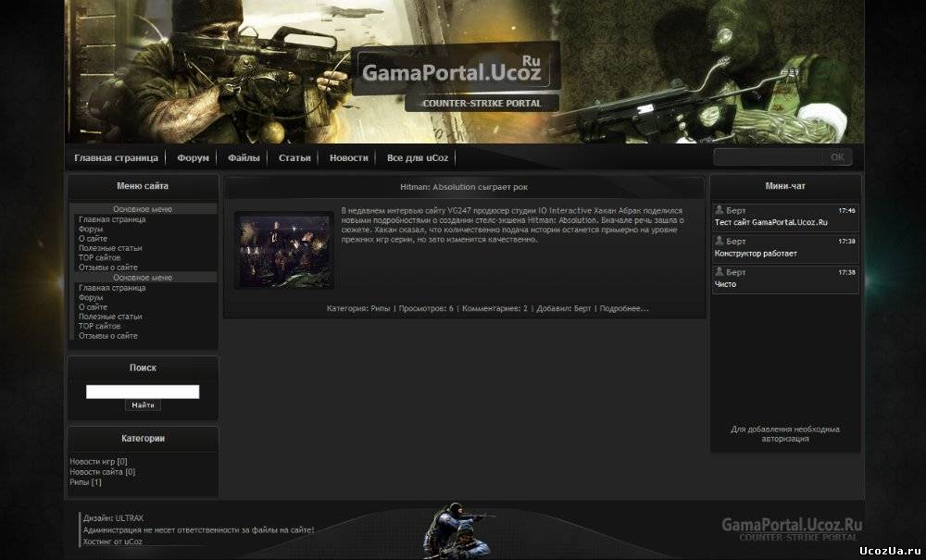Open the 'Новости игр [0]' category
The height and width of the screenshot is (560, 926).
click(99, 462)
